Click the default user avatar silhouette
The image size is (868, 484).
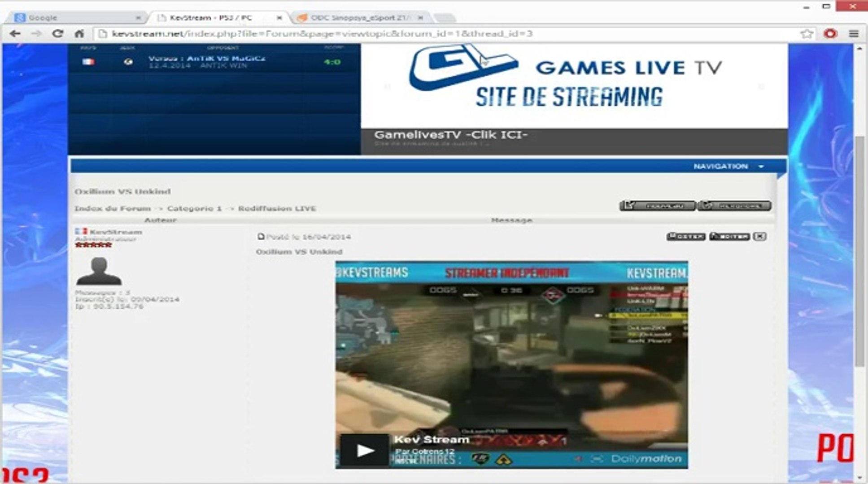pos(99,272)
